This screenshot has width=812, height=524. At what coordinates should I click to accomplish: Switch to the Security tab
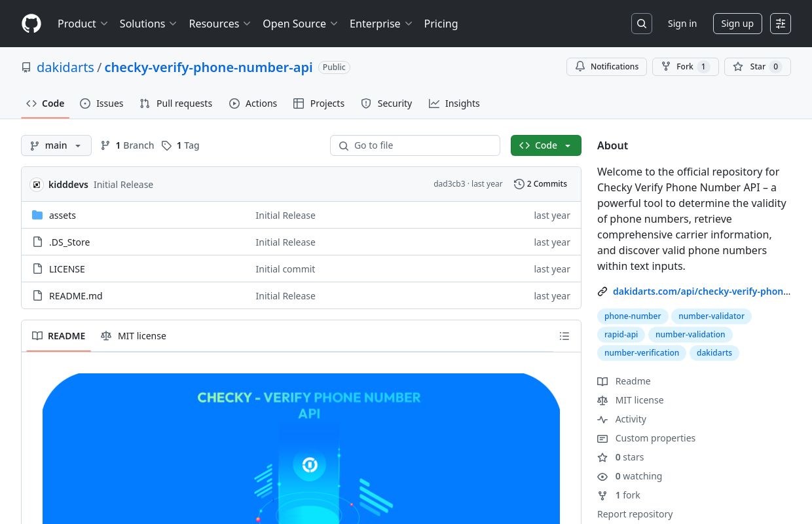[x=386, y=103]
